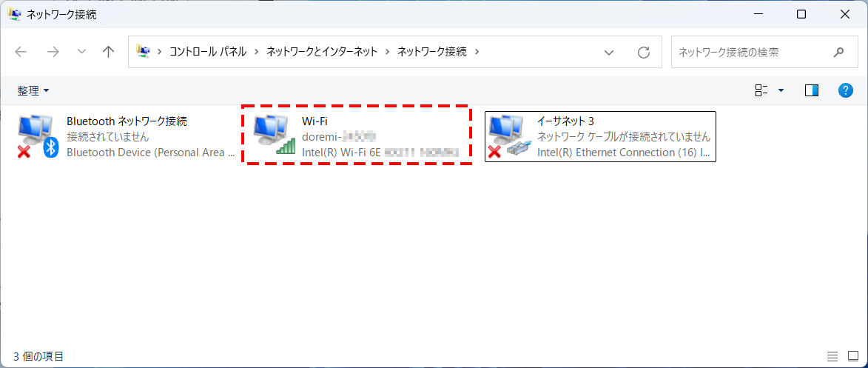868x368 pixels.
Task: Expand address bar previous locations dropdown
Action: click(x=609, y=52)
